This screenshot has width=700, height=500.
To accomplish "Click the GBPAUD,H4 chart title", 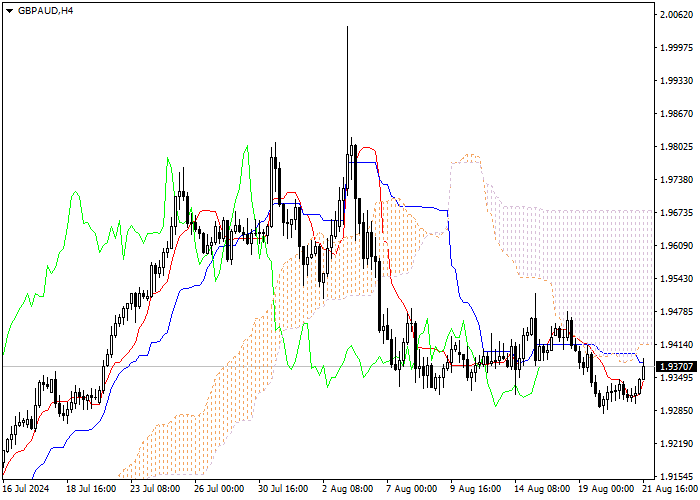I will click(x=45, y=11).
